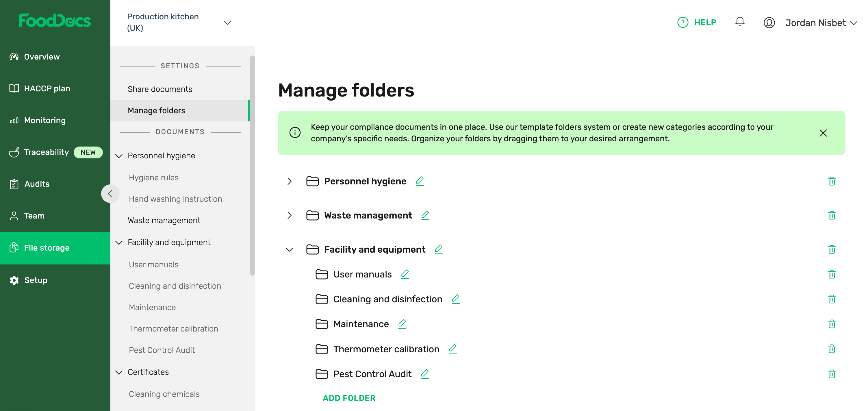Edit the Facility and equipment folder name
Screen dimensions: 868x411
pyautogui.click(x=438, y=249)
